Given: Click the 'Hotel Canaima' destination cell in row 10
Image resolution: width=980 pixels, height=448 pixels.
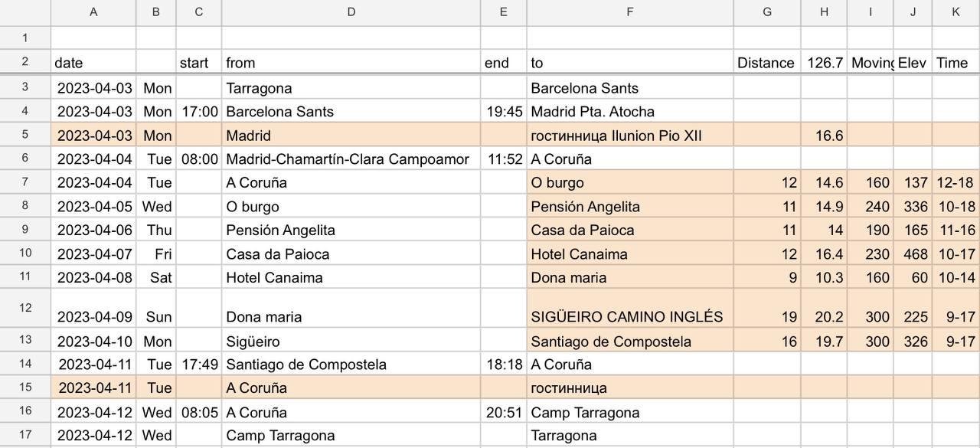Looking at the screenshot, I should (629, 254).
